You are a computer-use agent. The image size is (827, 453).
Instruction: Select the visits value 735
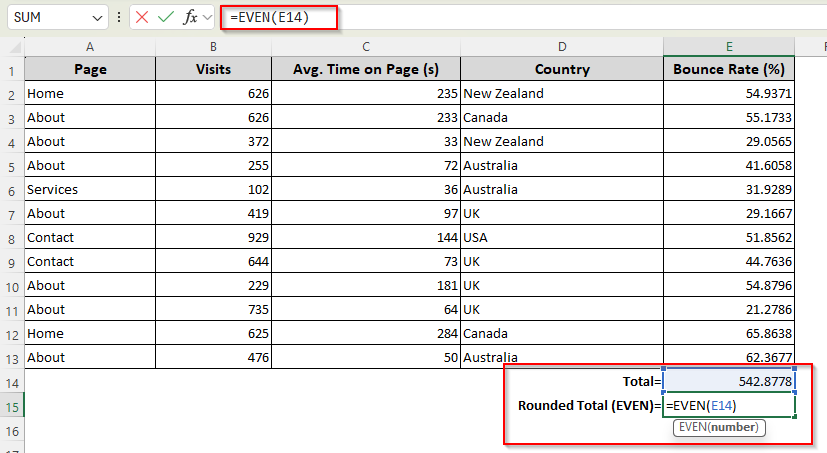213,310
